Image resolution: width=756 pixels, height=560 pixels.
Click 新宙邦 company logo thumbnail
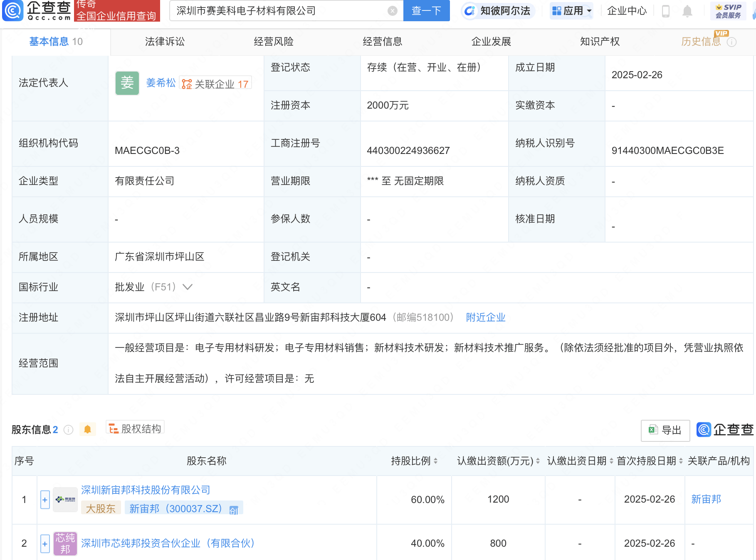tap(65, 499)
